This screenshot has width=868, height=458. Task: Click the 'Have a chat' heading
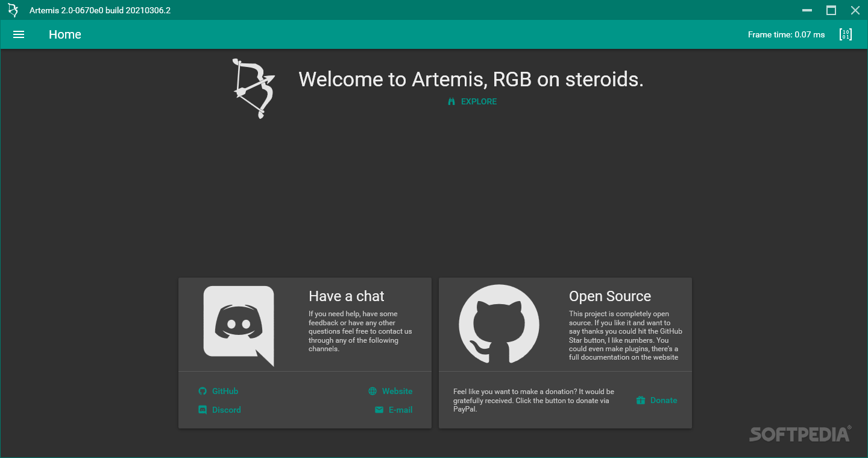347,296
